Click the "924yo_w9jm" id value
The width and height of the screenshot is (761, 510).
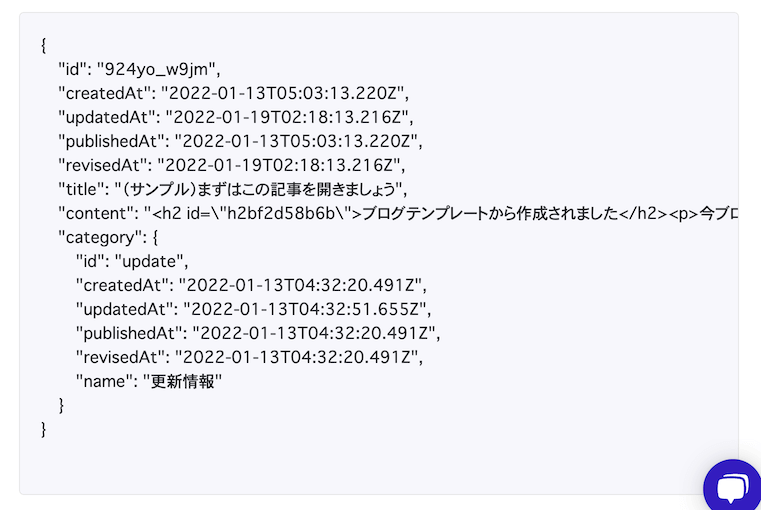[x=158, y=69]
